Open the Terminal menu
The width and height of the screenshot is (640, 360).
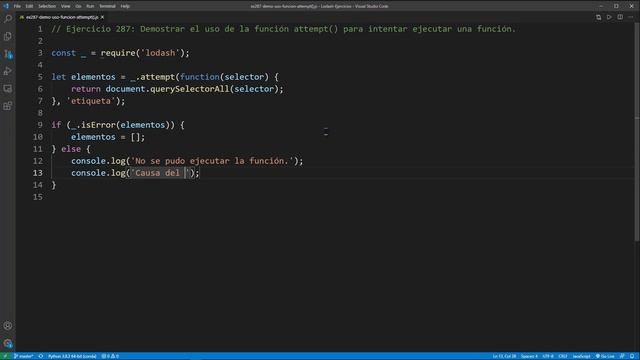107,6
